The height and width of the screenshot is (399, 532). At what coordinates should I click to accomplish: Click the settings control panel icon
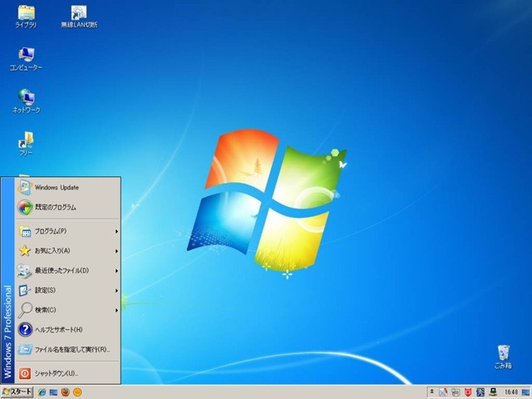[25, 290]
